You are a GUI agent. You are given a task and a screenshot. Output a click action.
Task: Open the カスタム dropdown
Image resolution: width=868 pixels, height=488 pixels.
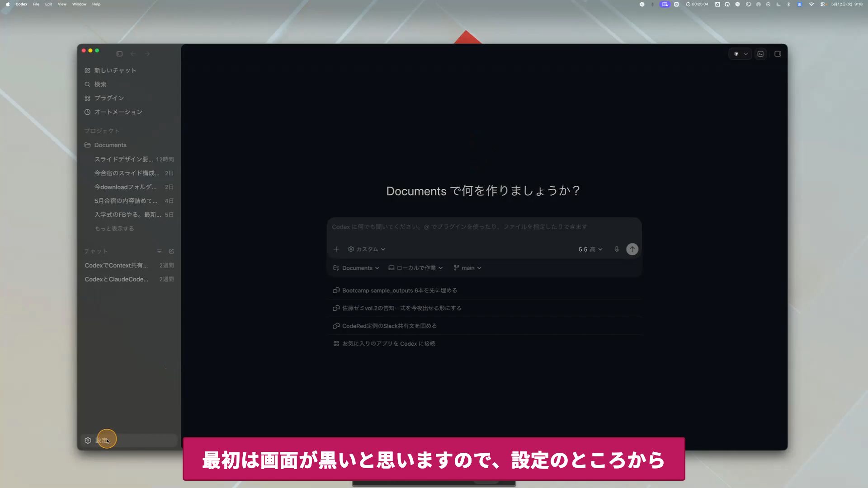367,249
